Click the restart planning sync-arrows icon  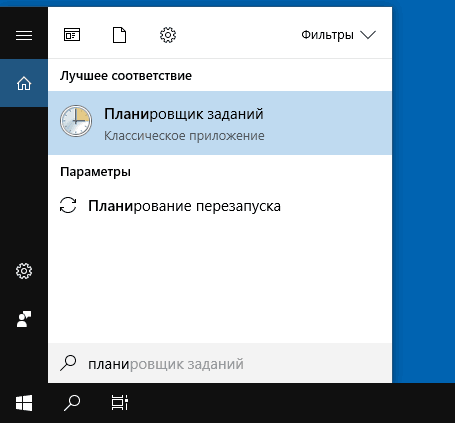click(68, 205)
